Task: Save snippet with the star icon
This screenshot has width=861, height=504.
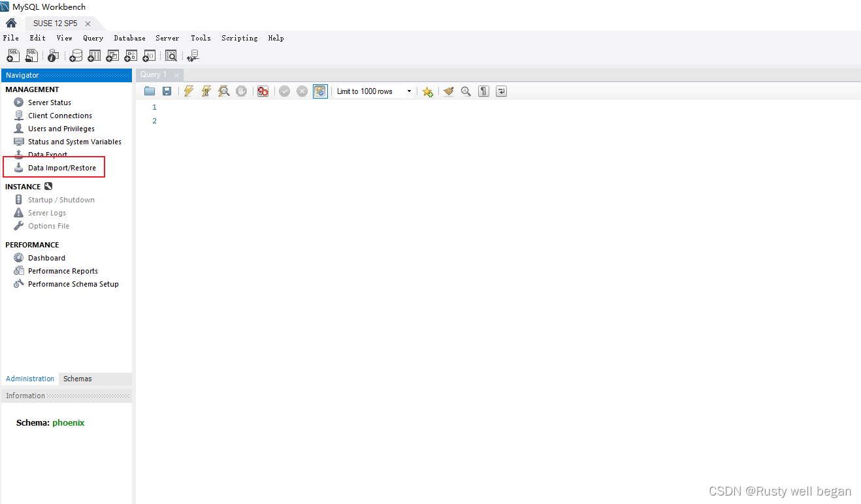Action: pos(427,91)
